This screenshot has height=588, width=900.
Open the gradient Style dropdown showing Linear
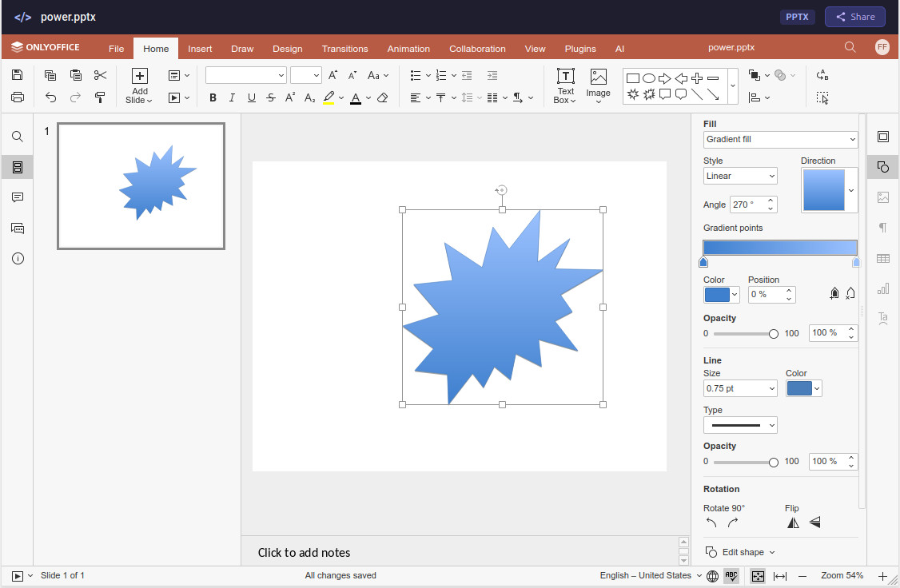tap(739, 175)
